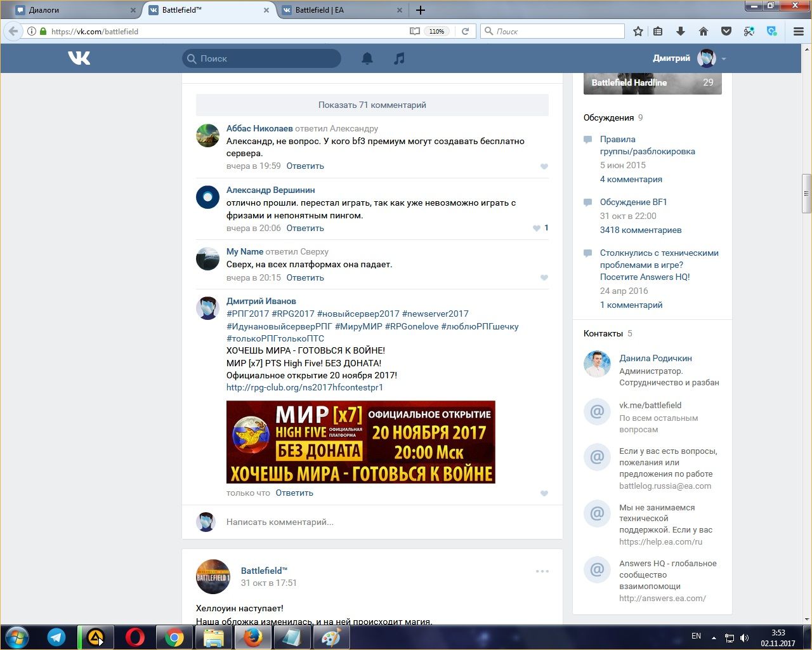Screen dimensions: 812x650
Task: Open Windows Explorer from the taskbar
Action: [x=214, y=637]
